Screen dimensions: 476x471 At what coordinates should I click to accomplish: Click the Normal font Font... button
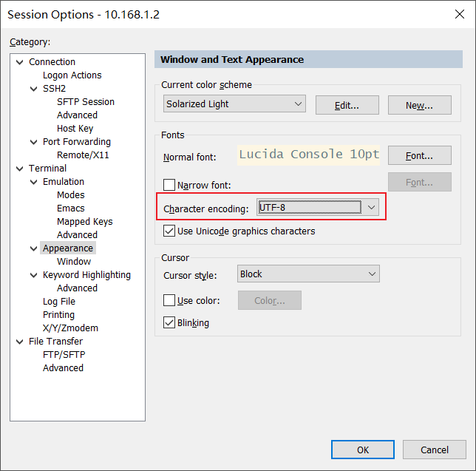419,155
